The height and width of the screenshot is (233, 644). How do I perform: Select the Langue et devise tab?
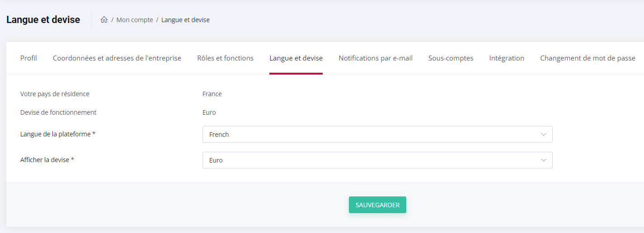coord(296,58)
